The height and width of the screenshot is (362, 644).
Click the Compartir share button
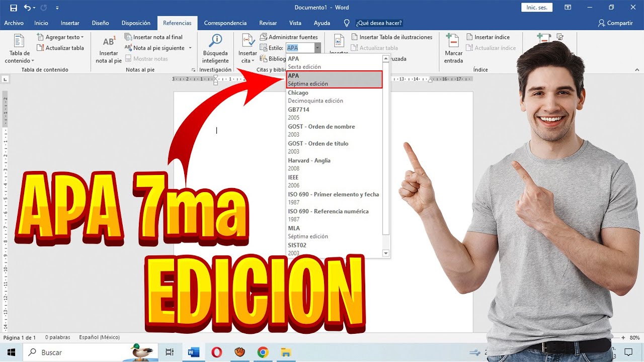[615, 23]
